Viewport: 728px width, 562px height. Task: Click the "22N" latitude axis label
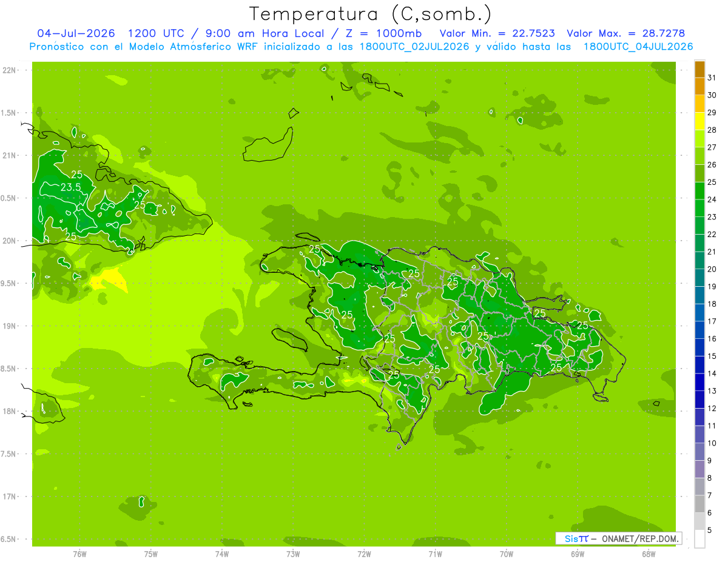pos(9,70)
